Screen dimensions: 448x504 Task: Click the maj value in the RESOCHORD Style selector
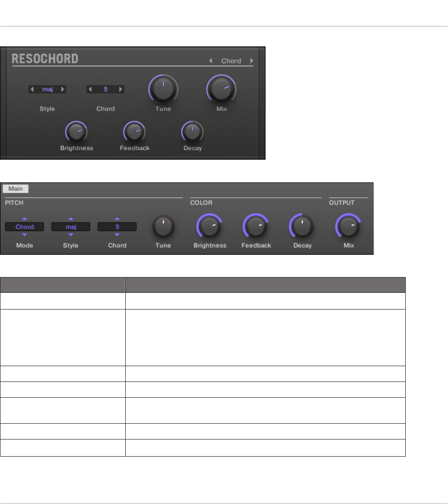[x=48, y=90]
